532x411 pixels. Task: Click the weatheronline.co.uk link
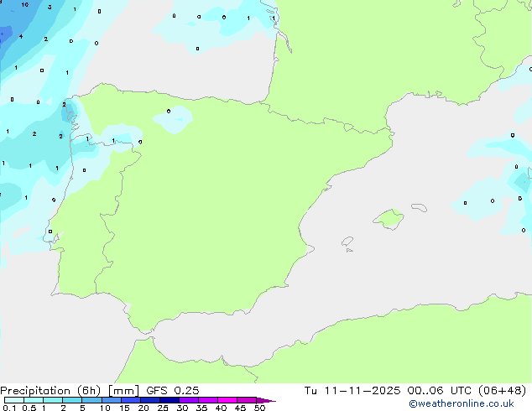462,403
